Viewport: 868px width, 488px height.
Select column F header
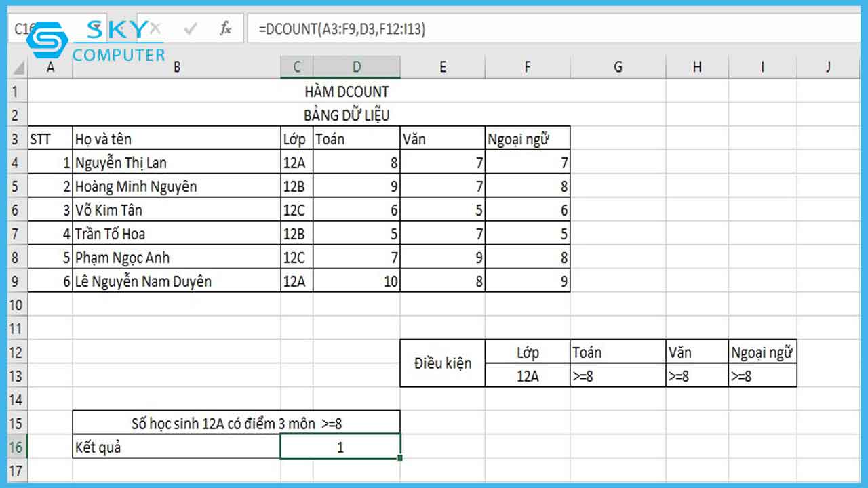click(x=528, y=67)
